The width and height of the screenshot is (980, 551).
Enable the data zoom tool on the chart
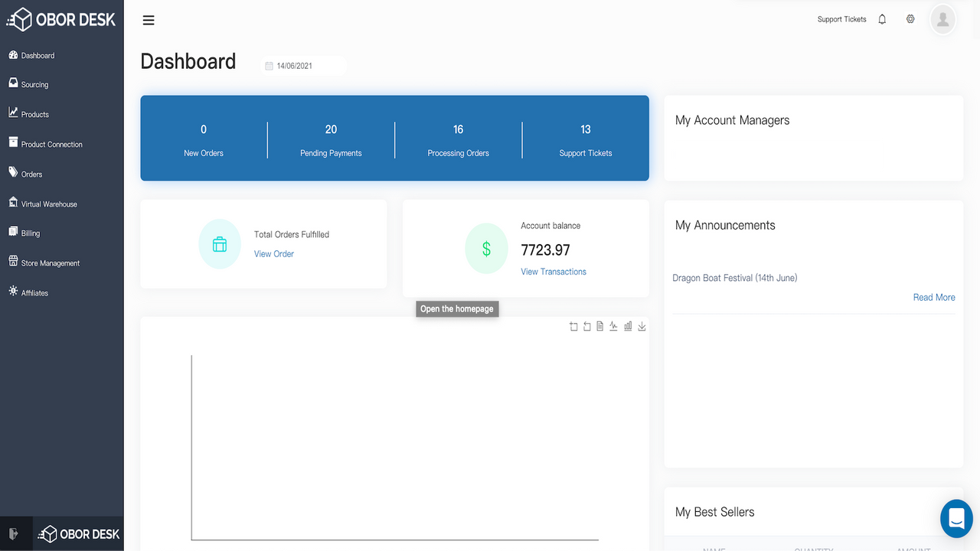[573, 326]
